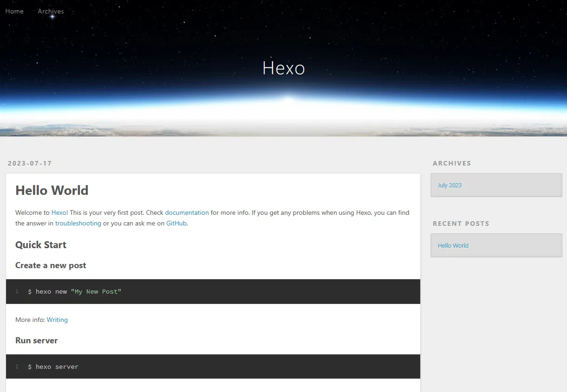
Task: Visit the troubleshooting link
Action: (78, 223)
